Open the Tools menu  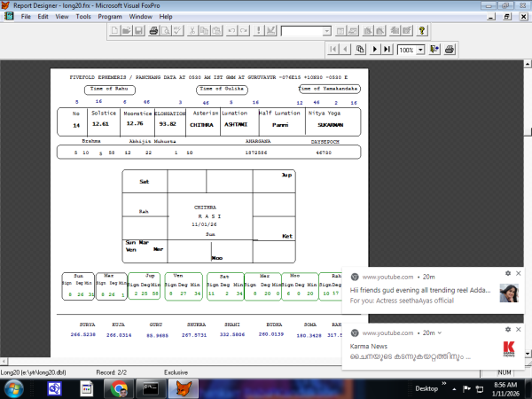coord(83,16)
